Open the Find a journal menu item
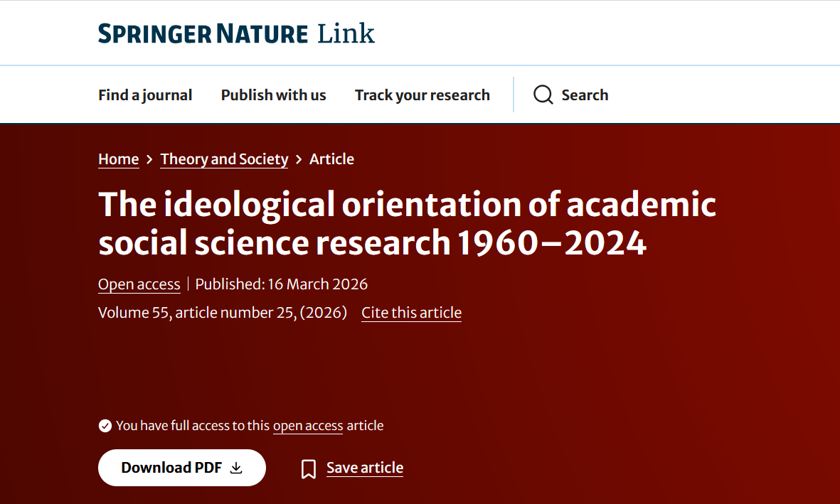Viewport: 840px width, 504px height. (145, 95)
